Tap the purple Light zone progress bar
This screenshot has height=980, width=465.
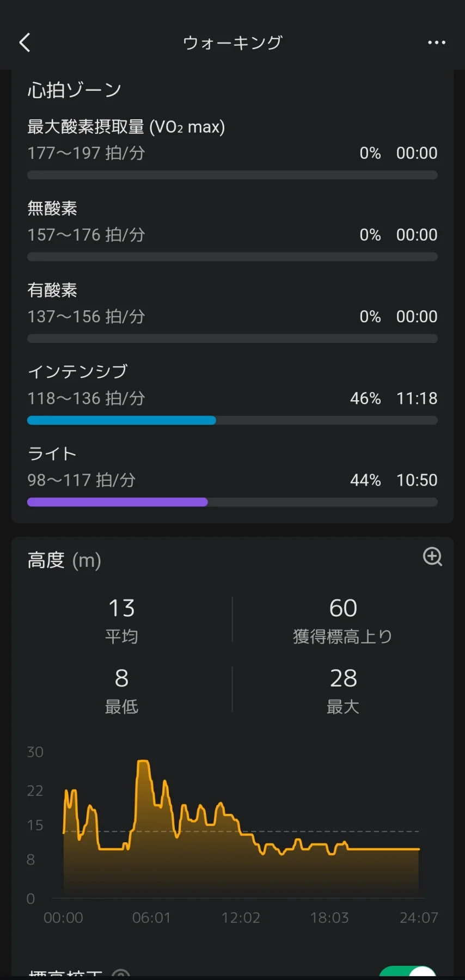click(x=118, y=502)
